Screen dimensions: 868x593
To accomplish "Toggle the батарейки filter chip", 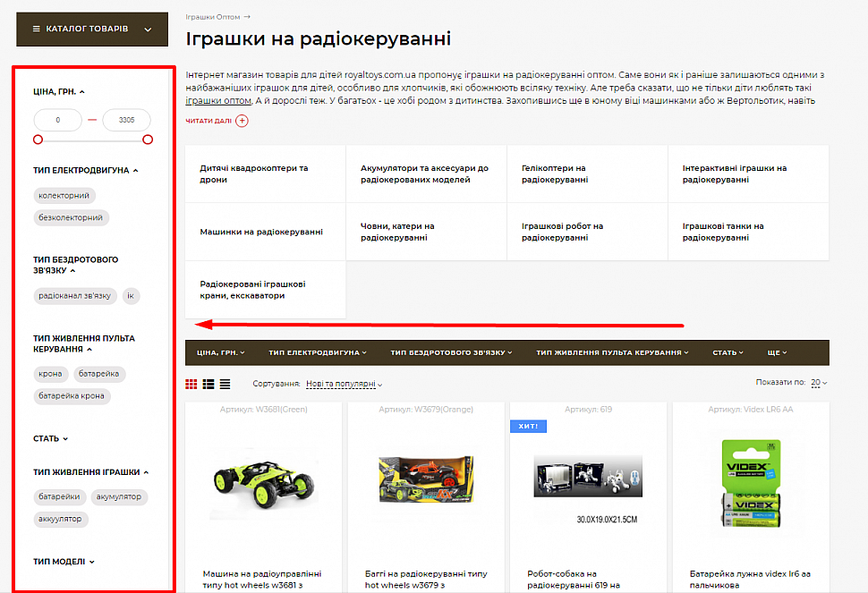I will point(59,496).
